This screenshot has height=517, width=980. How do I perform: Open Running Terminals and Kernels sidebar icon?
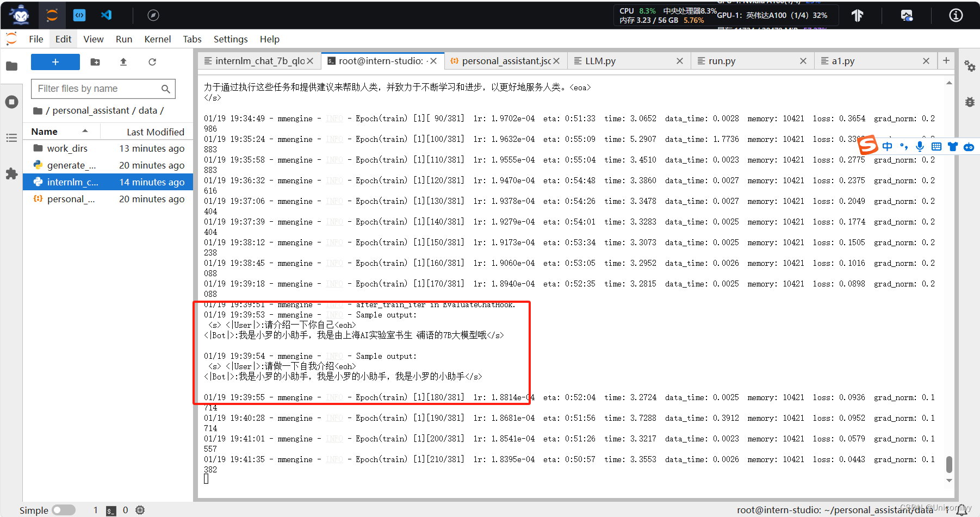tap(11, 102)
